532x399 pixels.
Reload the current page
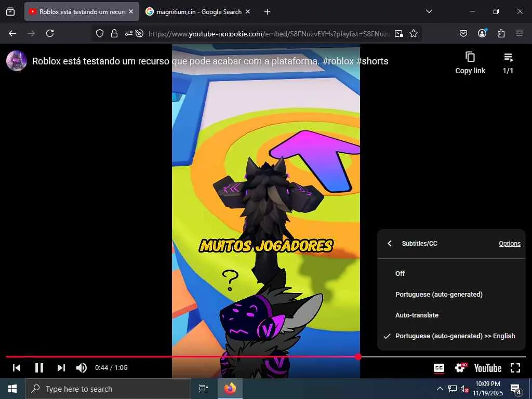tap(50, 33)
